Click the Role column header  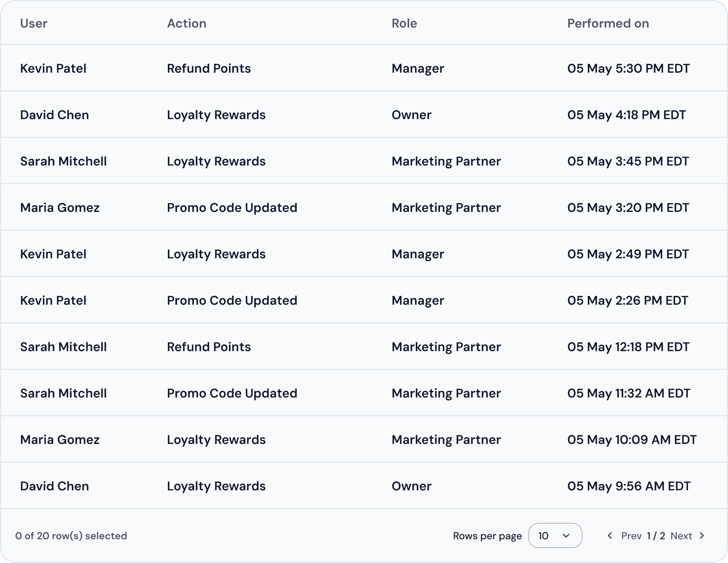click(404, 23)
